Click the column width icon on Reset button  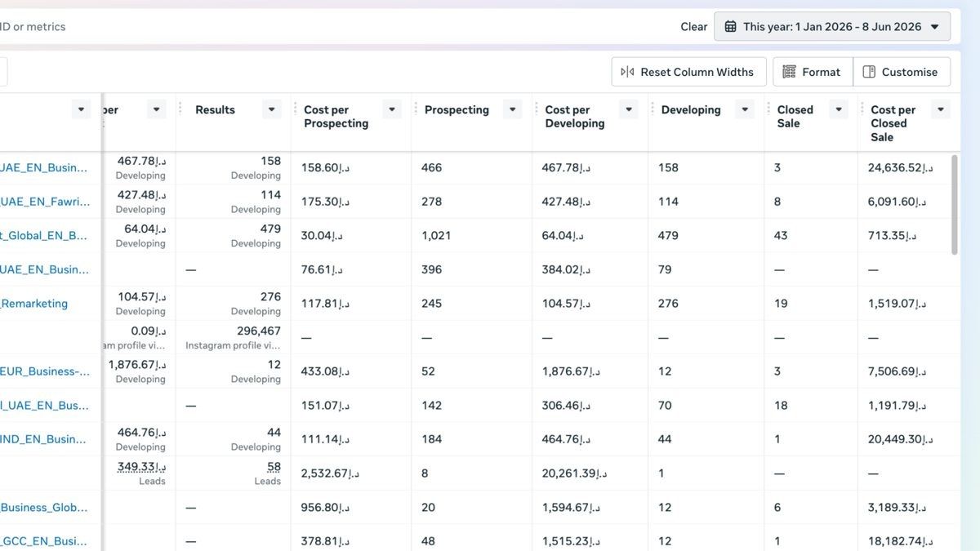627,72
